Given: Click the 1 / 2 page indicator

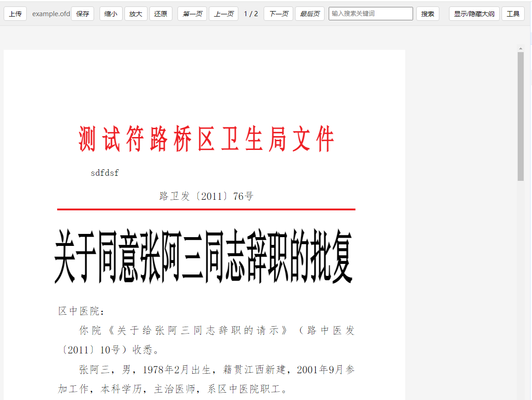Looking at the screenshot, I should point(251,14).
